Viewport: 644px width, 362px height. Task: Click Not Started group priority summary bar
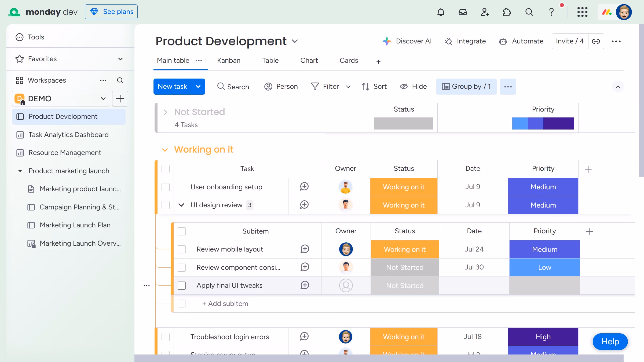click(x=543, y=124)
